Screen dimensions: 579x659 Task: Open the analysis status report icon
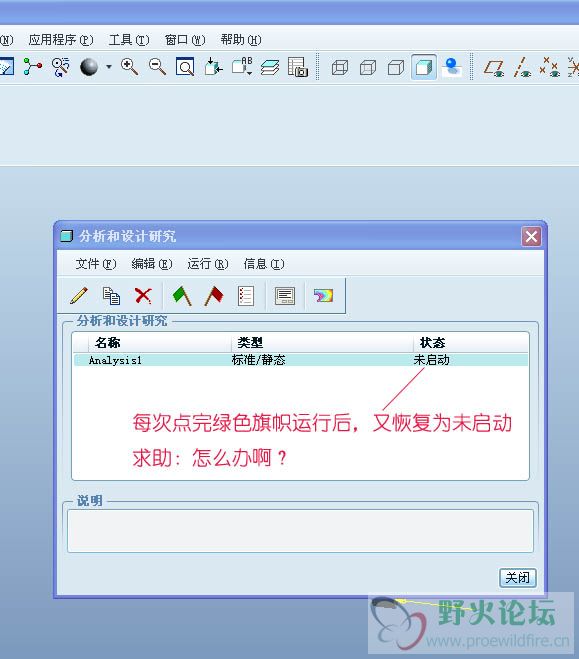point(246,295)
